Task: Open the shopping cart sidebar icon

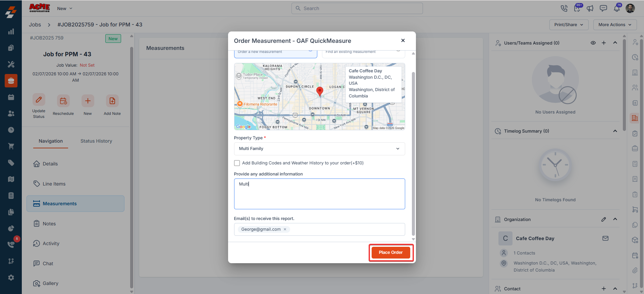Action: tap(11, 146)
